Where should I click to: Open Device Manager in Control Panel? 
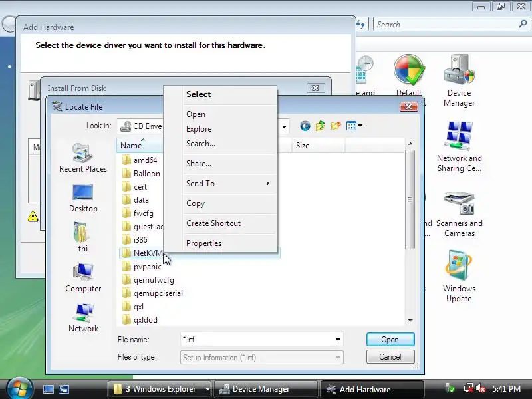pos(459,80)
